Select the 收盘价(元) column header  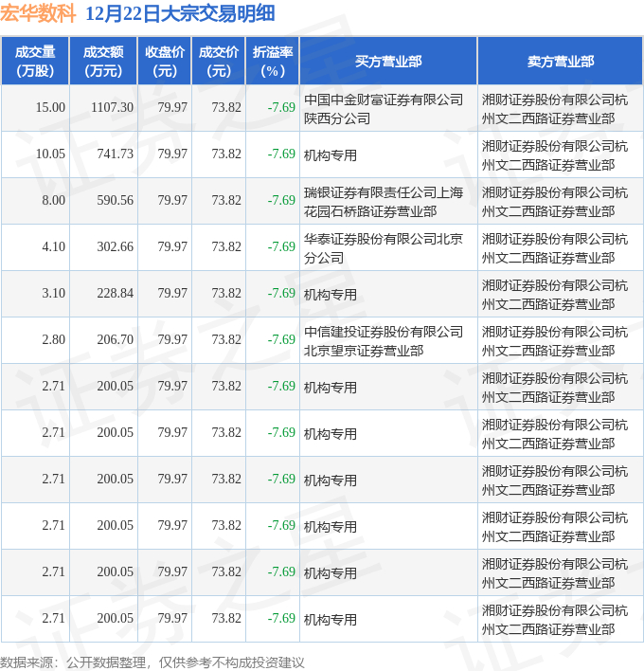pyautogui.click(x=165, y=62)
